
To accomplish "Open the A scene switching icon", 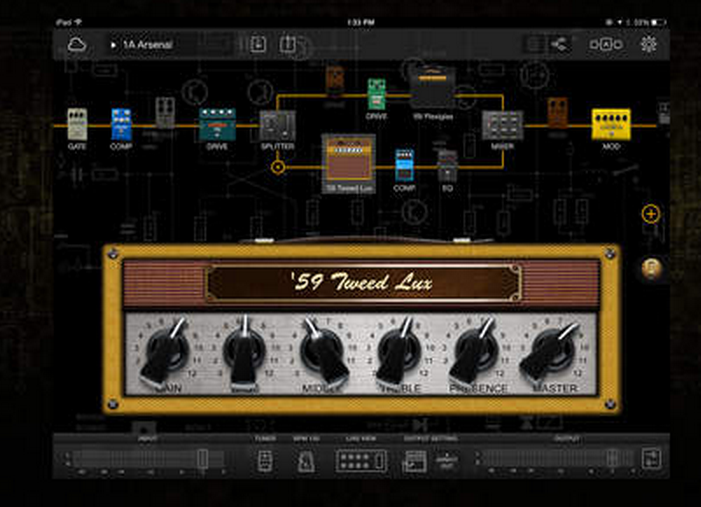I will (x=606, y=44).
